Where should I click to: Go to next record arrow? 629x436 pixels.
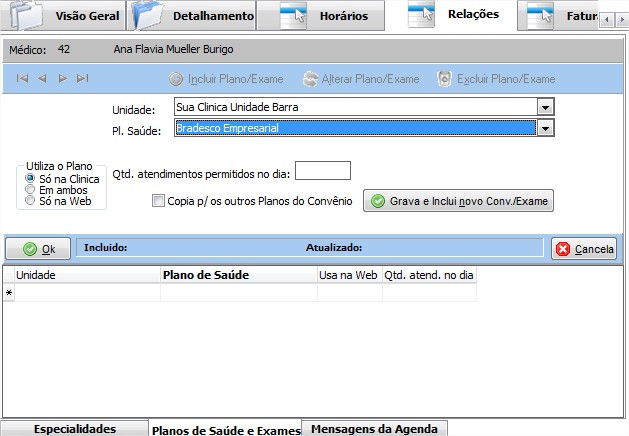(x=62, y=79)
